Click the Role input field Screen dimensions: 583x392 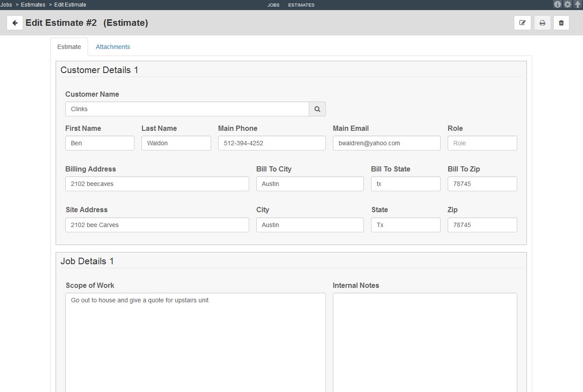coord(482,143)
